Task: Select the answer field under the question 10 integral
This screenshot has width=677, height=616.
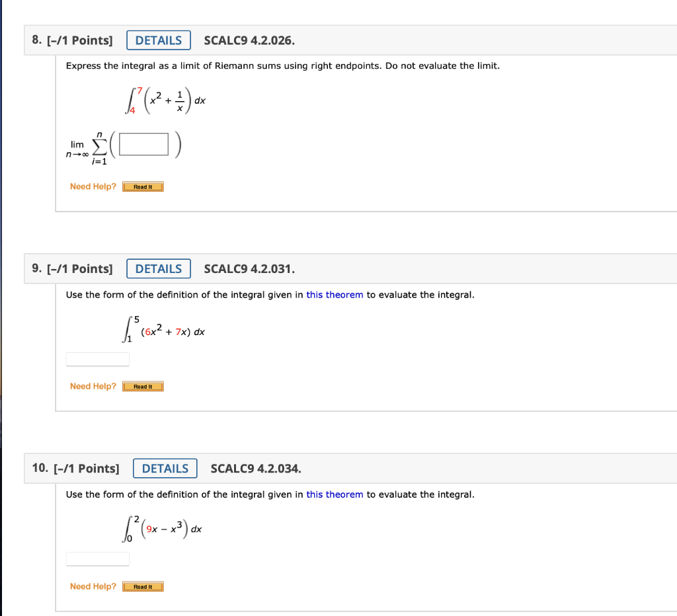Action: click(x=97, y=558)
